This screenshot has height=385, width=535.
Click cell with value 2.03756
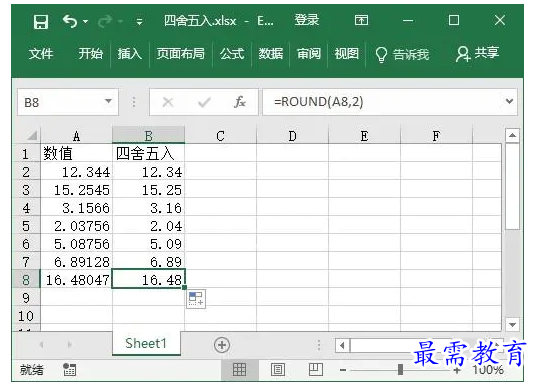click(x=76, y=226)
